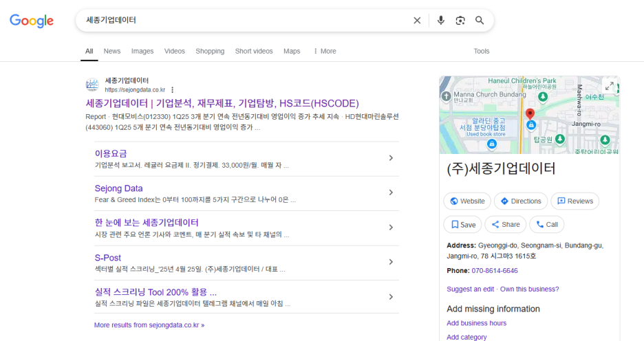Click the 탑공원 park marker on map
The height and width of the screenshot is (341, 644).
point(560,139)
